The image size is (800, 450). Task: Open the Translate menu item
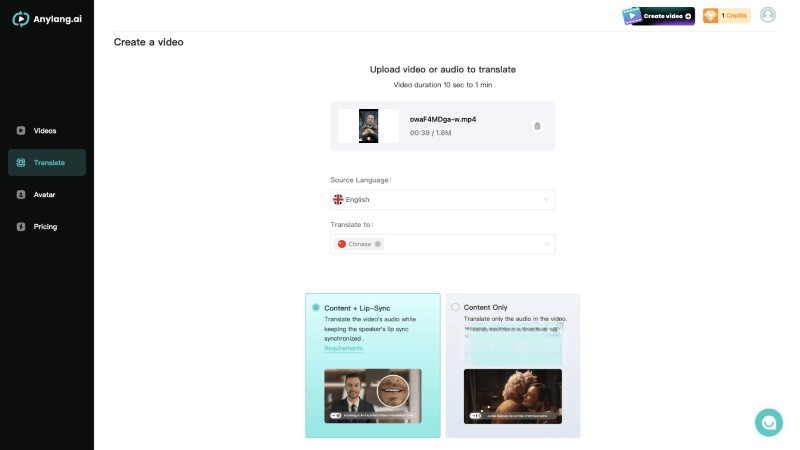coord(47,163)
